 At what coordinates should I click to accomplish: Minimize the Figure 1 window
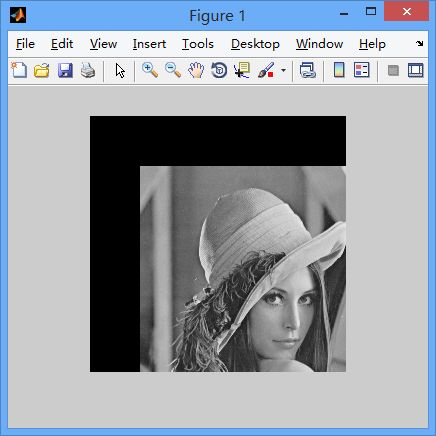(x=344, y=13)
